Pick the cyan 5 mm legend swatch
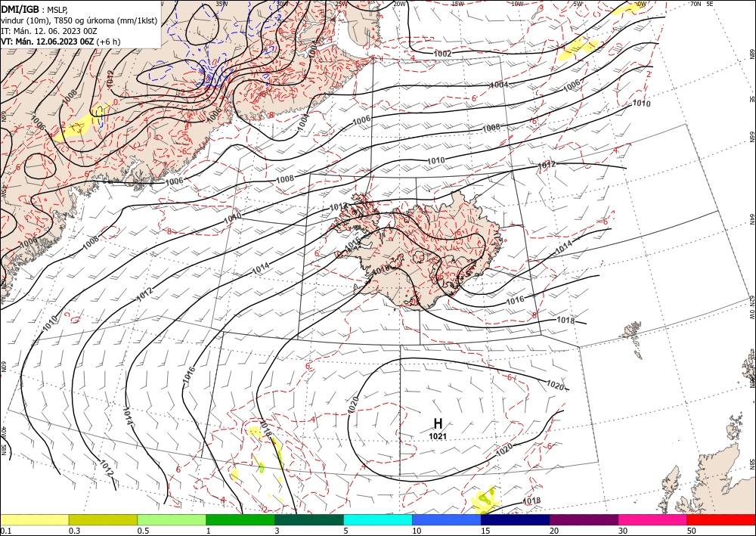 (378, 519)
